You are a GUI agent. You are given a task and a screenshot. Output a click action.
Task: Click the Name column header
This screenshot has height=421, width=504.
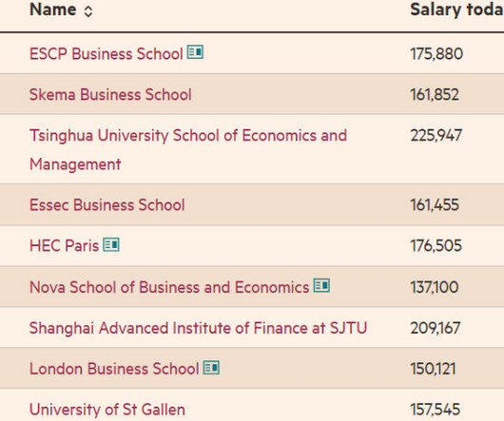pos(52,10)
